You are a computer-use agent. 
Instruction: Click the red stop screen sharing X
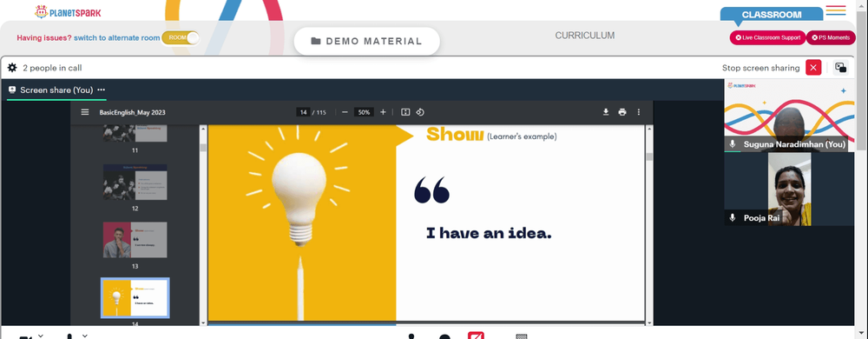[813, 68]
